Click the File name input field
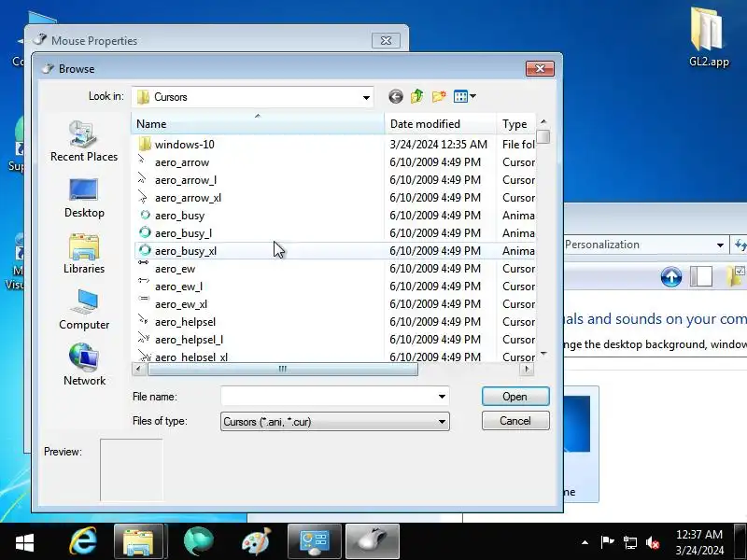This screenshot has height=560, width=747. [329, 396]
